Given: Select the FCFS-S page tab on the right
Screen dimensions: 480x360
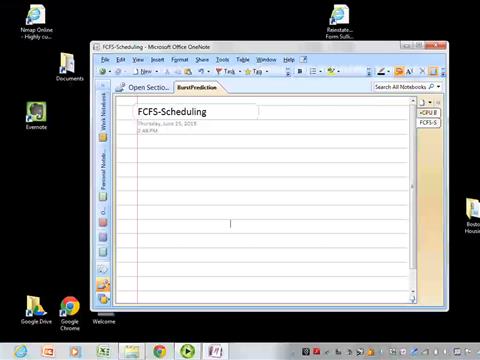Looking at the screenshot, I should (428, 123).
